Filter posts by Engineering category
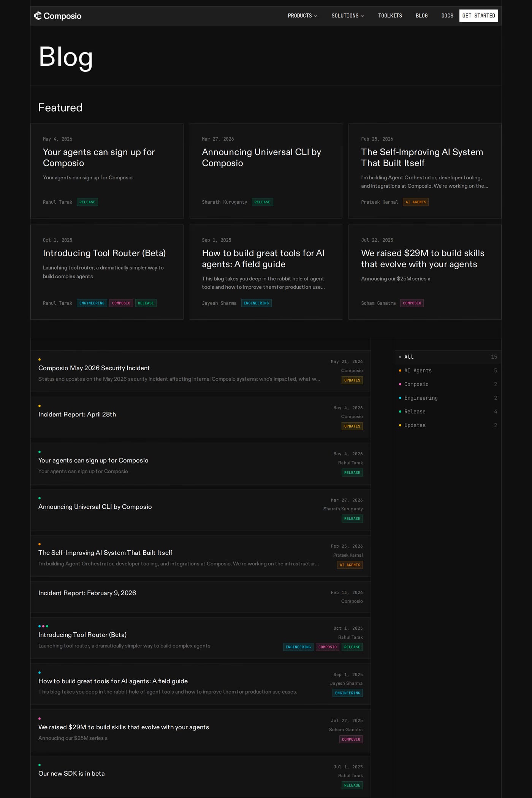 (x=448, y=398)
